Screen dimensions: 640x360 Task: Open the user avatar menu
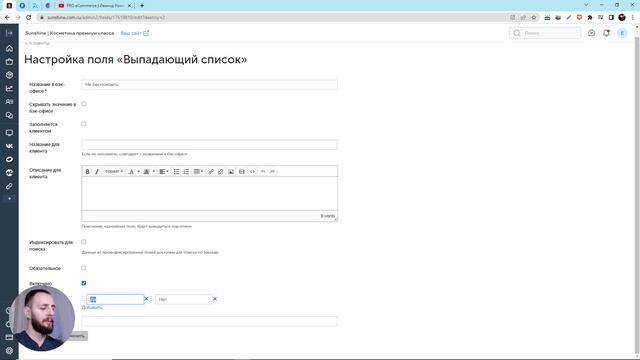point(622,33)
